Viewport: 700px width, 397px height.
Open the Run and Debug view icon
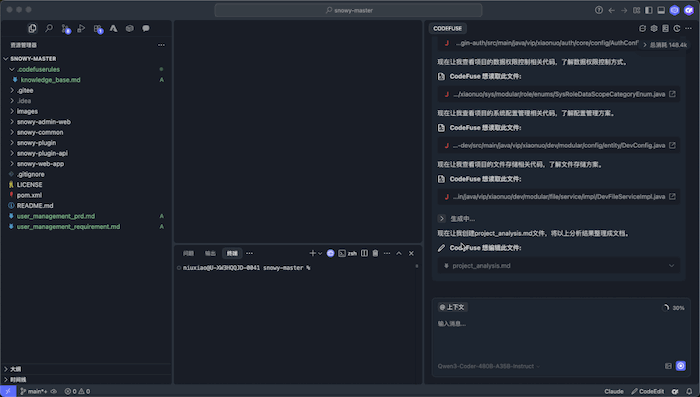[81, 28]
